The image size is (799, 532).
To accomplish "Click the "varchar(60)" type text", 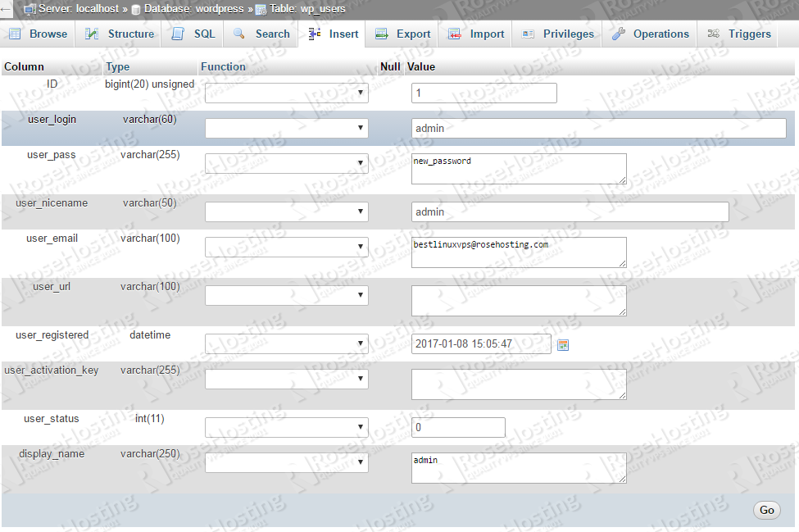I will (x=150, y=119).
